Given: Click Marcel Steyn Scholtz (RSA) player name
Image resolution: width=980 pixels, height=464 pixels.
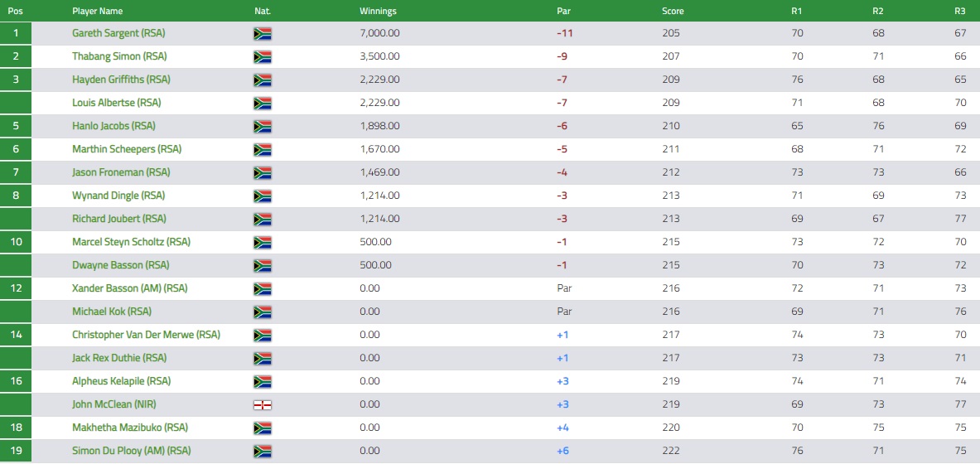Looking at the screenshot, I should [x=131, y=241].
